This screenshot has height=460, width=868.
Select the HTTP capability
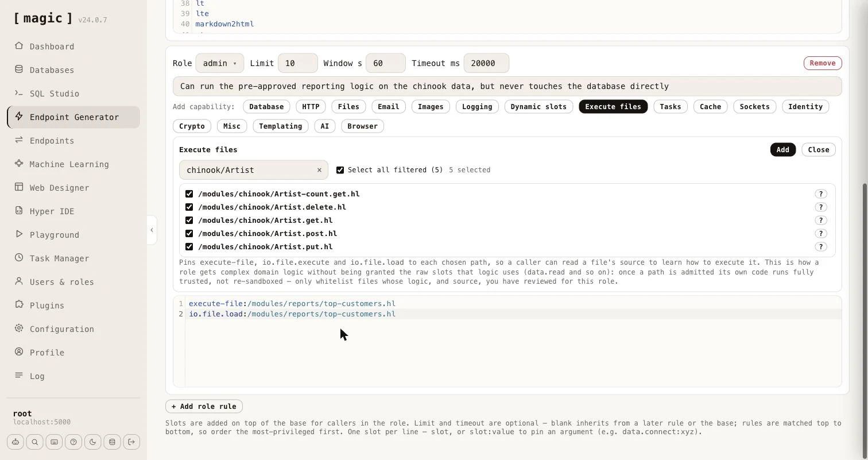pos(311,107)
